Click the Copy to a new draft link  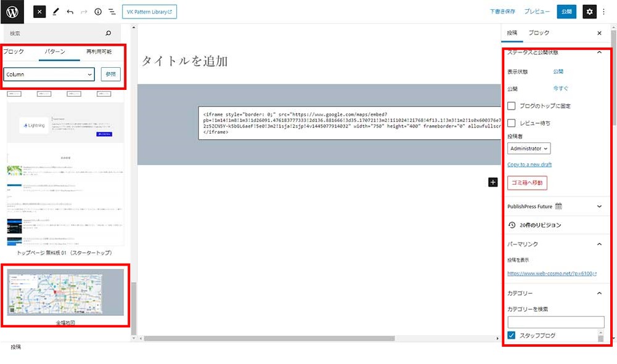point(529,164)
